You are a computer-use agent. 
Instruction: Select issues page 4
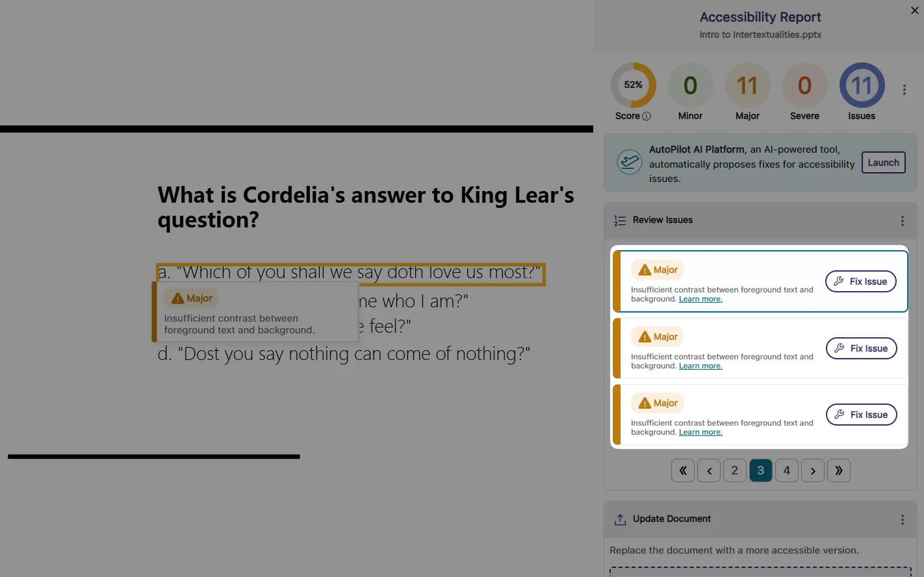787,470
